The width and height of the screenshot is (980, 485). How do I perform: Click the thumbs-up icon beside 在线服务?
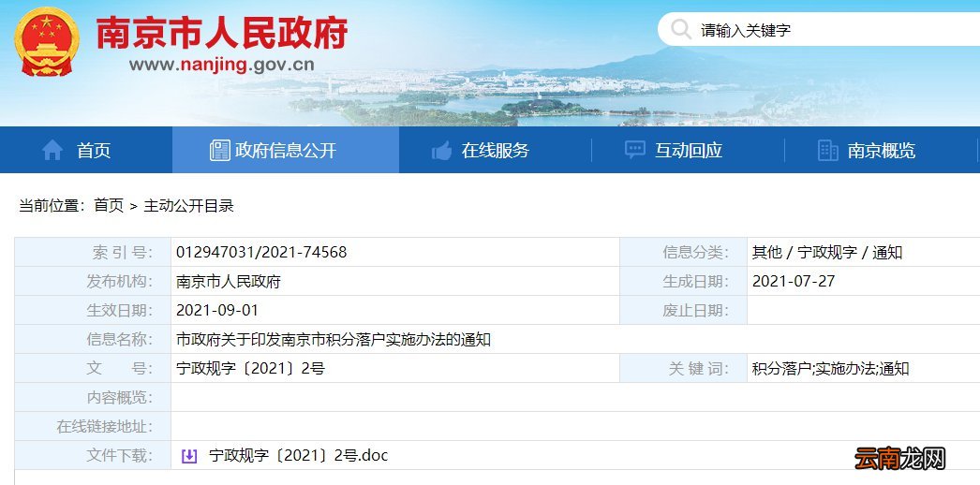442,151
